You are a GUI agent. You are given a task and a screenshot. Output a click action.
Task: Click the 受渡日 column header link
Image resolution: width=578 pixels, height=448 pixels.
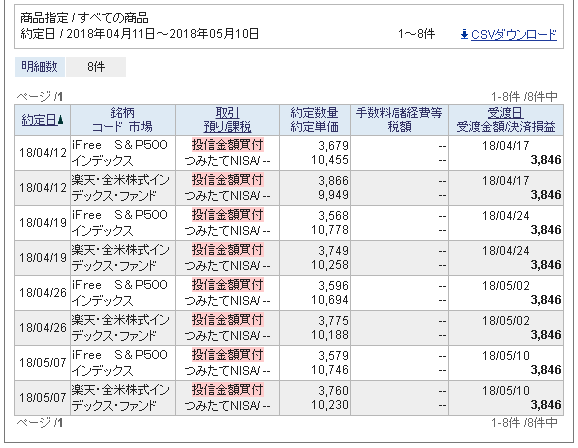point(505,113)
